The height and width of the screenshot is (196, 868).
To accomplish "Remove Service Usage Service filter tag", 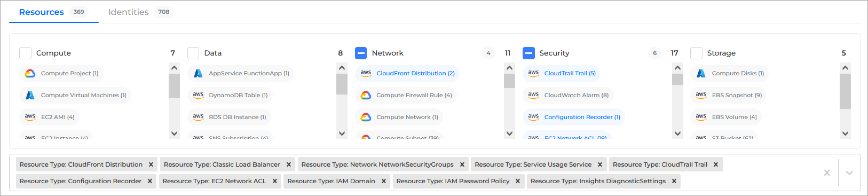I will pyautogui.click(x=600, y=164).
